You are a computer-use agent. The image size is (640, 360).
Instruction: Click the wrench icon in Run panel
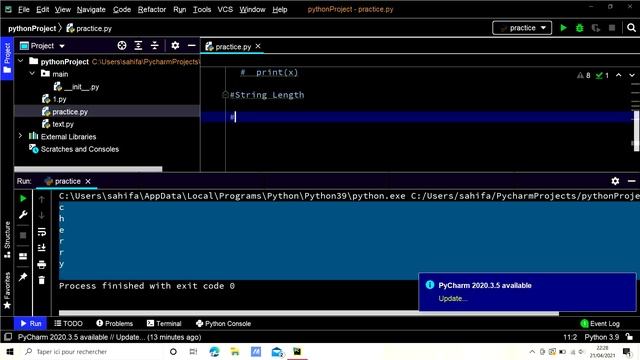click(x=23, y=215)
